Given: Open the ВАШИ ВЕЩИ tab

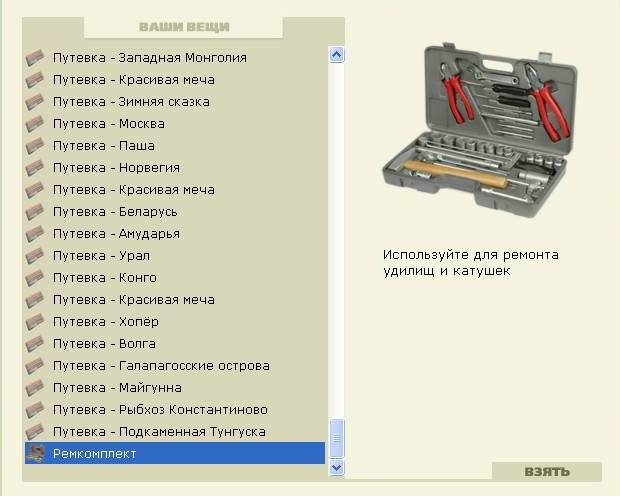Looking at the screenshot, I should point(184,27).
